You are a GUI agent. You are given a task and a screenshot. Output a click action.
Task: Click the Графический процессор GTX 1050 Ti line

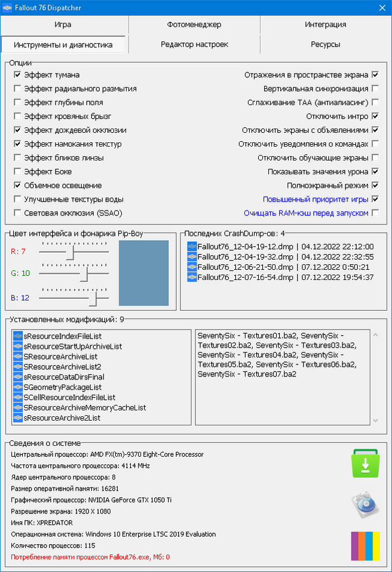click(x=91, y=500)
